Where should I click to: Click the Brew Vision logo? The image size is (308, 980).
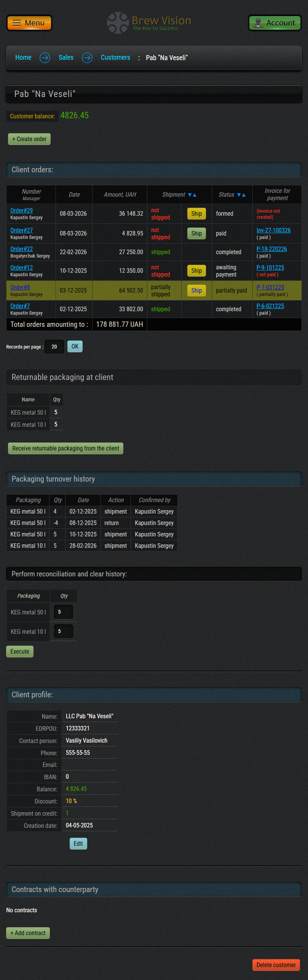[x=149, y=23]
